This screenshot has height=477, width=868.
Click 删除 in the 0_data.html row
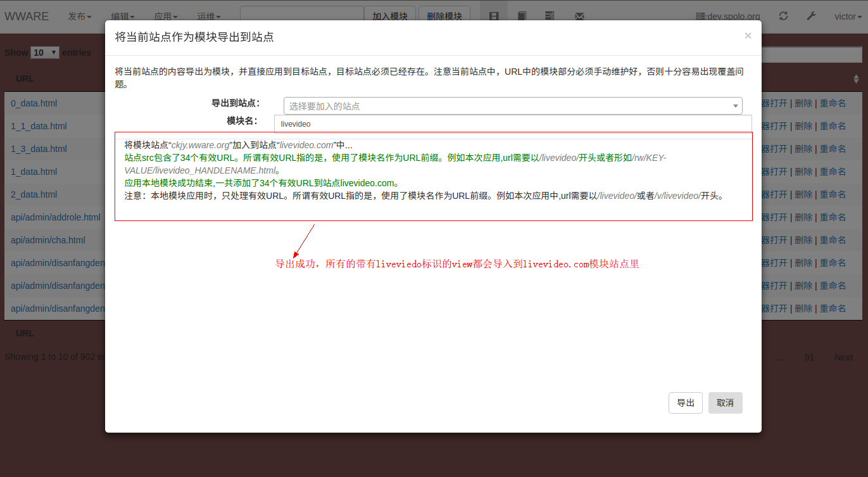coord(803,103)
